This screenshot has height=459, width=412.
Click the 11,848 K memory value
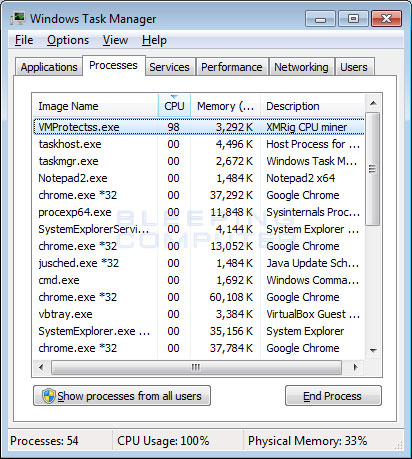tap(232, 212)
